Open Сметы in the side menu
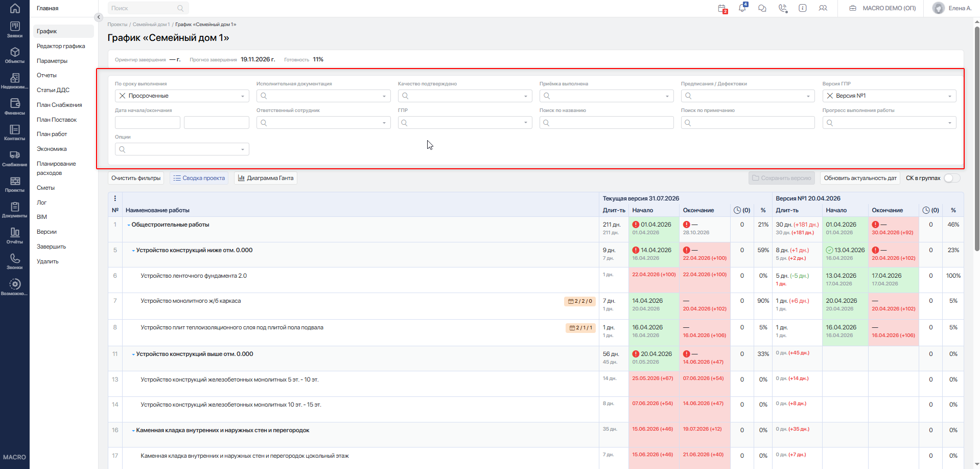This screenshot has width=980, height=469. pyautogui.click(x=45, y=188)
